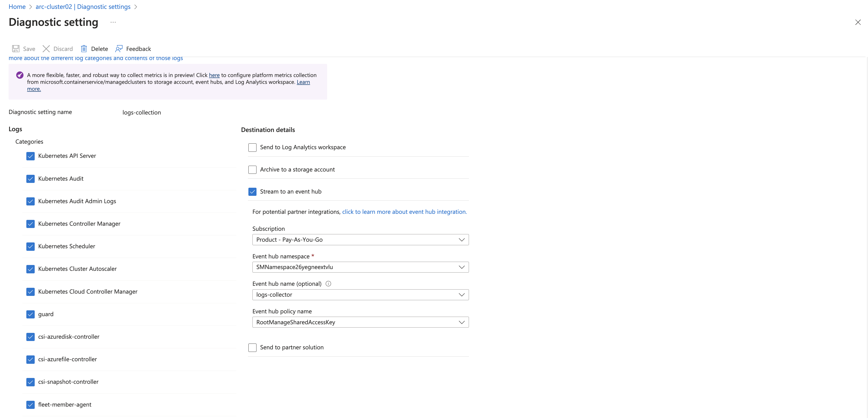Image resolution: width=868 pixels, height=418 pixels.
Task: Enable Send to Log Analytics workspace
Action: (252, 147)
